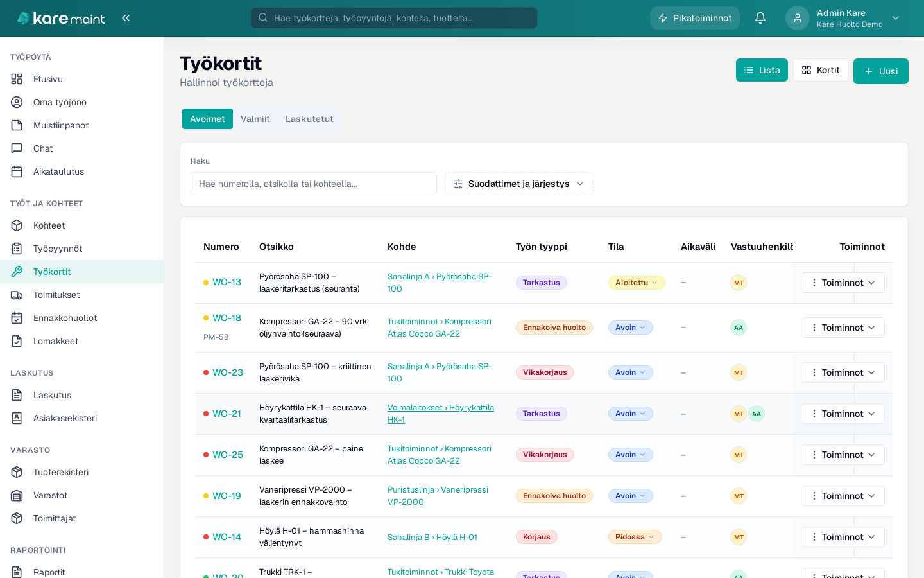Viewport: 924px width, 578px height.
Task: Open Toiminnot menu for WO-14
Action: tap(843, 537)
